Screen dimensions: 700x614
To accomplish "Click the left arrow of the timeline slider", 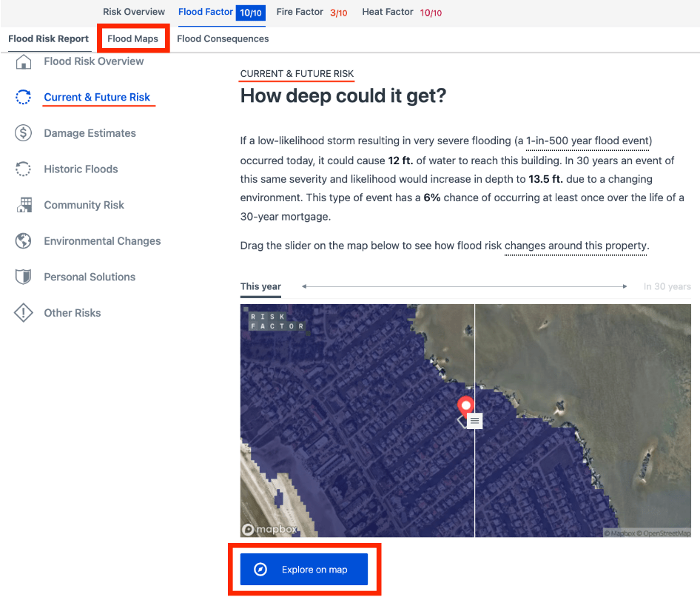I will click(x=304, y=286).
